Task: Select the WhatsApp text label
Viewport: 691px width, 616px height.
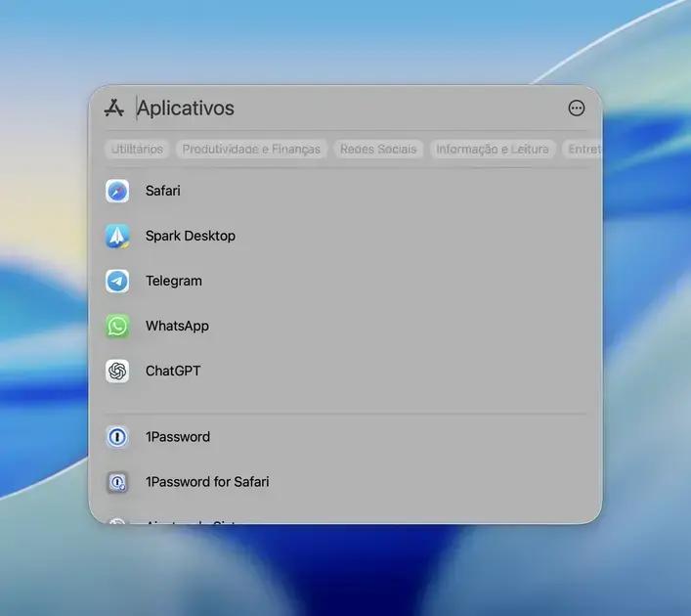Action: [x=177, y=326]
